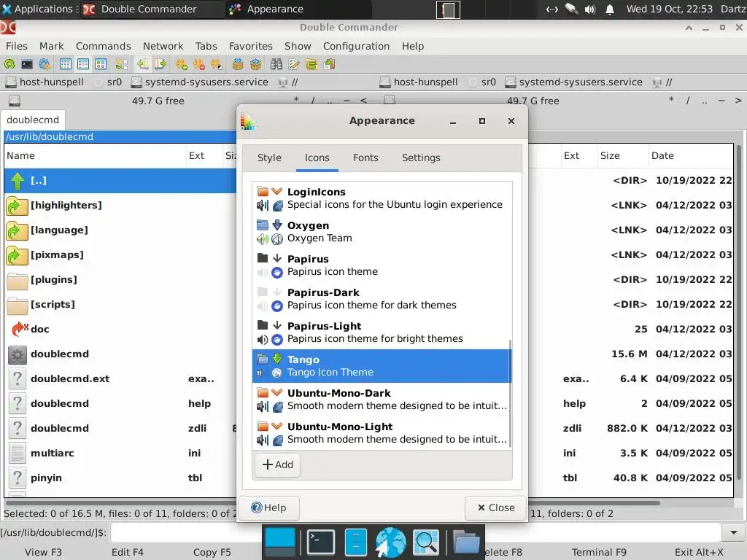Switch to Full columns view icon

coord(83,64)
